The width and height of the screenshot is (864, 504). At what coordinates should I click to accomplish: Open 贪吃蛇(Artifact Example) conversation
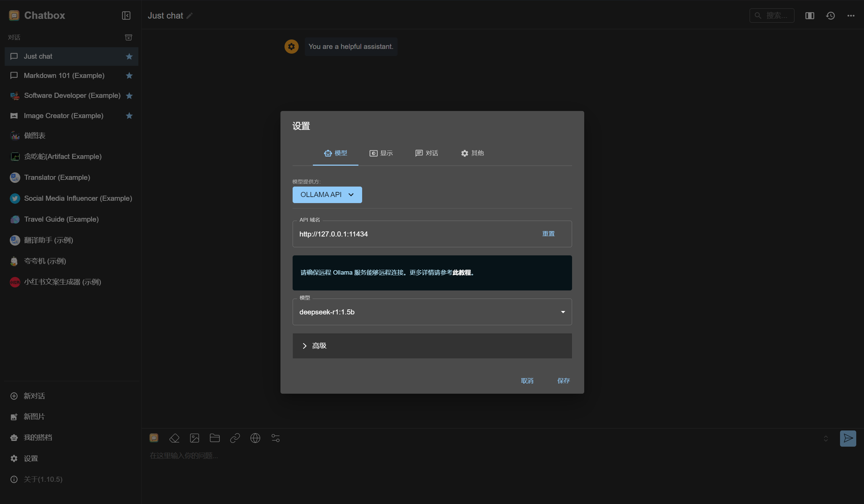[71, 157]
